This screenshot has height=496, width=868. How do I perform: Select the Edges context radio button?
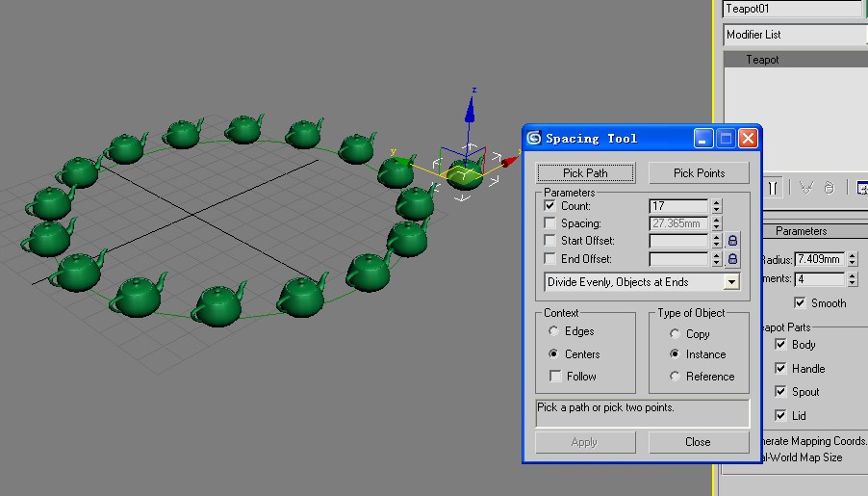point(553,331)
